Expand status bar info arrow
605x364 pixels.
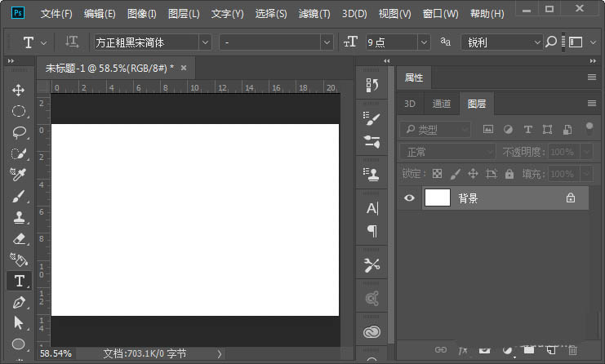tap(219, 353)
